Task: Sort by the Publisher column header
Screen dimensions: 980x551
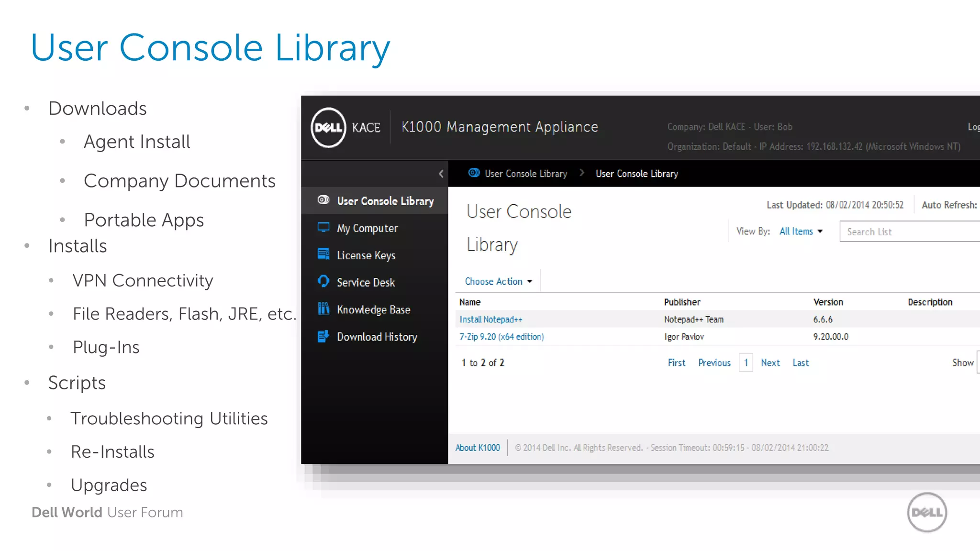Action: [682, 302]
